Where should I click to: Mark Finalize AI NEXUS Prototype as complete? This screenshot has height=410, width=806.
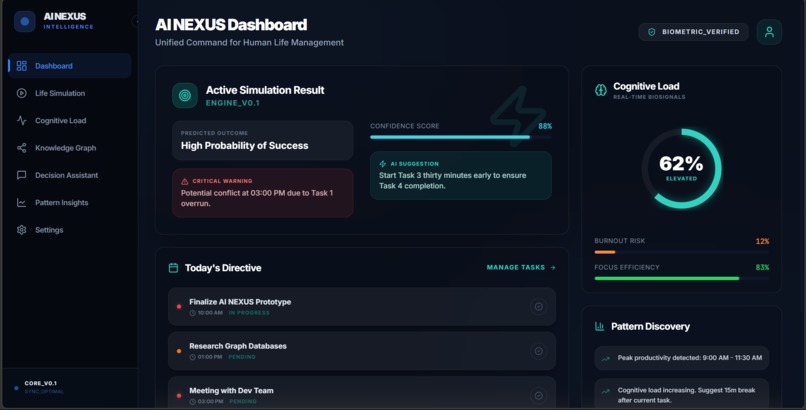[x=538, y=307]
